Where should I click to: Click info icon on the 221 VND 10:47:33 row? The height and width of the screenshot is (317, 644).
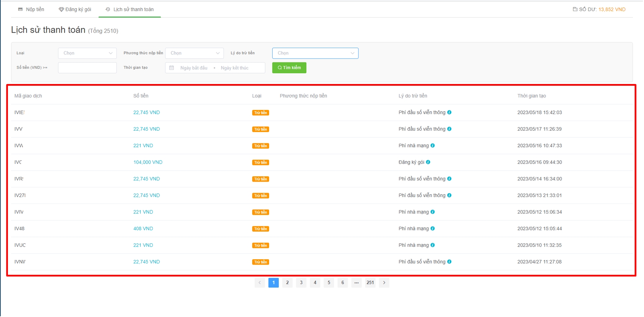(432, 146)
